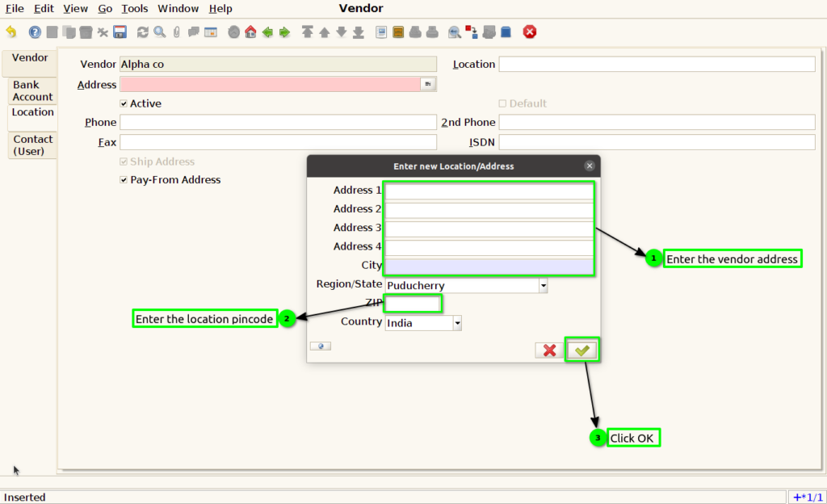Jump to the last record icon
Viewport: 827px width, 504px height.
[x=359, y=32]
